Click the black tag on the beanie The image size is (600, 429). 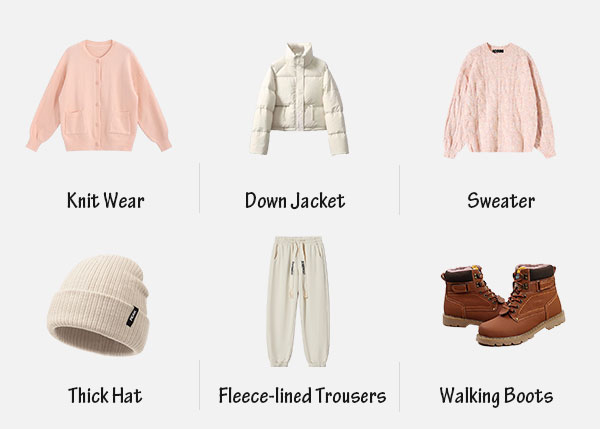coord(132,316)
